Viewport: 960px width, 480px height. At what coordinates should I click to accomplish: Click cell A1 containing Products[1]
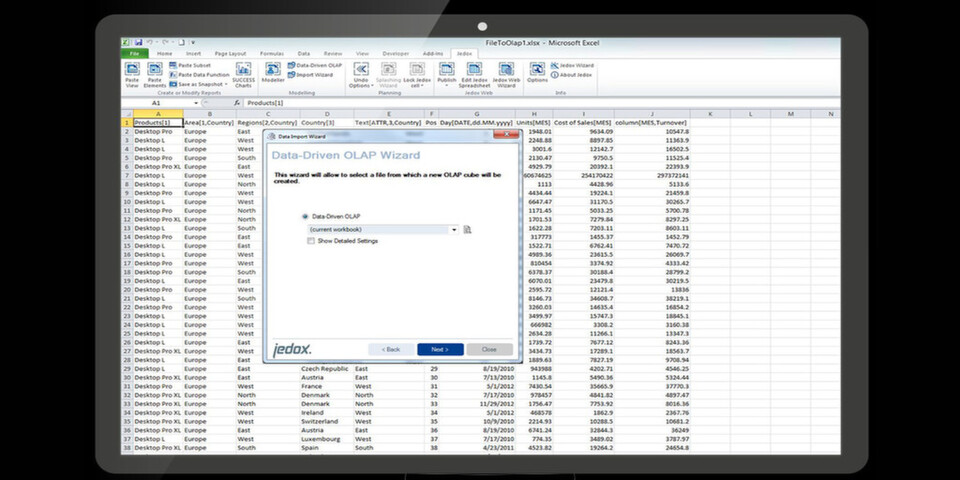tap(158, 122)
